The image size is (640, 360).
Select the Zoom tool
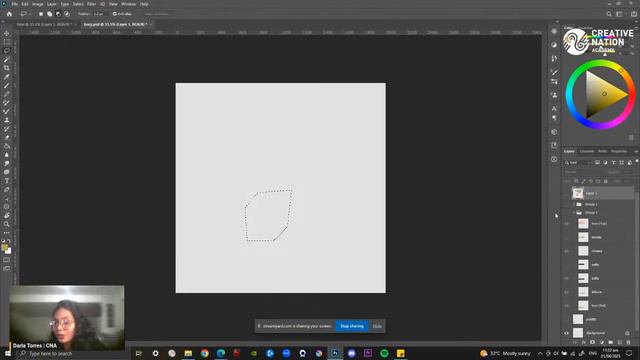[7, 224]
